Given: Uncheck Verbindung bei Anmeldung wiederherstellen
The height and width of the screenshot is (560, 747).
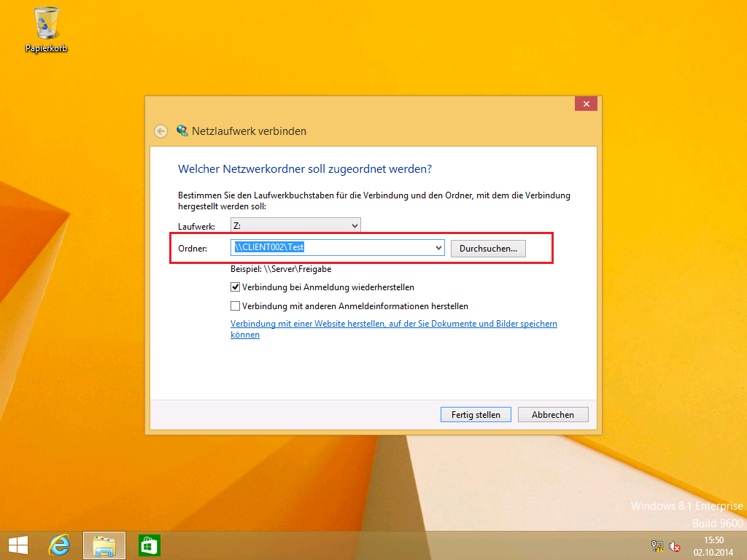Looking at the screenshot, I should coord(235,287).
